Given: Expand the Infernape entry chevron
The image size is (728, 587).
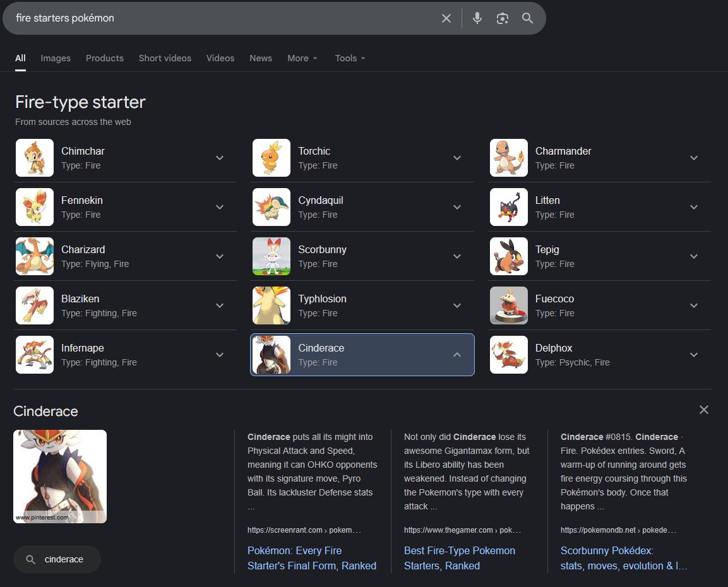Looking at the screenshot, I should 220,355.
